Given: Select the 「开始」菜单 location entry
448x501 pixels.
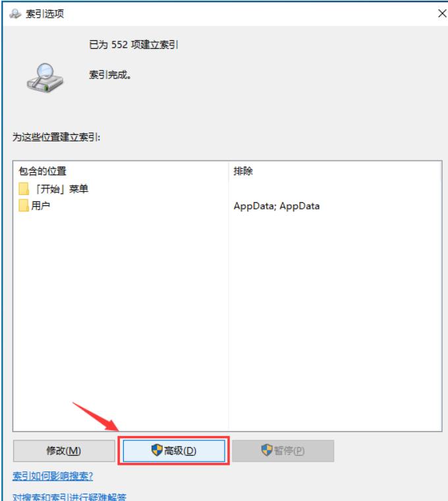Looking at the screenshot, I should tap(53, 189).
